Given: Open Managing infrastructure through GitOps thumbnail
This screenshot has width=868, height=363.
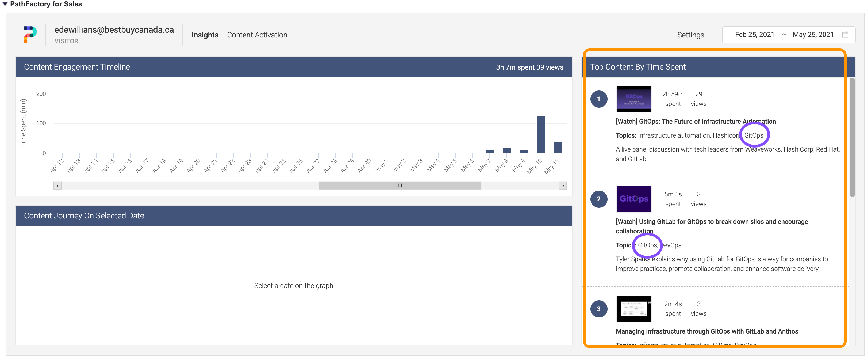Looking at the screenshot, I should tap(633, 309).
